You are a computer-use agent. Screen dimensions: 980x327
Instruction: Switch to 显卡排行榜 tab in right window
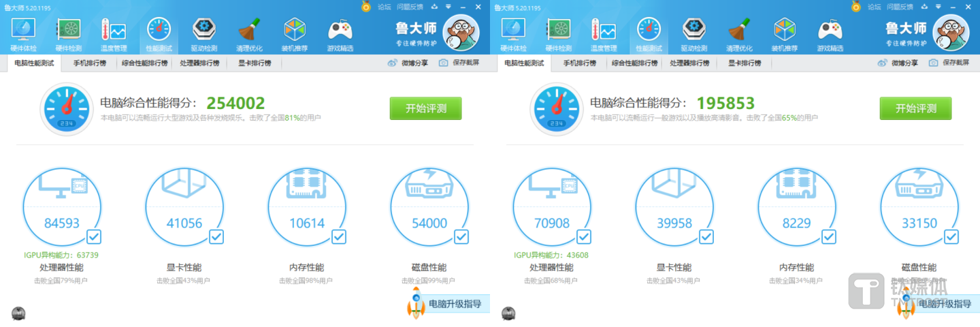(x=745, y=63)
